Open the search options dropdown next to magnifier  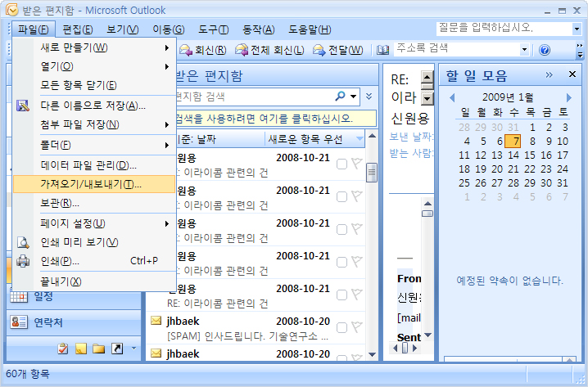pos(353,97)
